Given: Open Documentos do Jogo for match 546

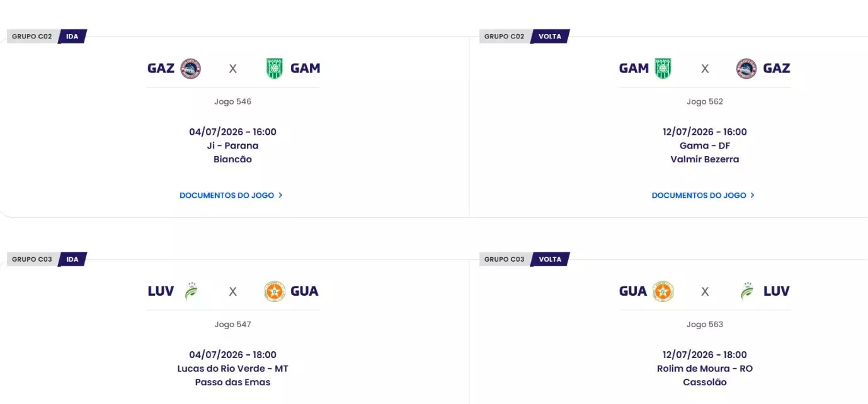Looking at the screenshot, I should (x=231, y=195).
